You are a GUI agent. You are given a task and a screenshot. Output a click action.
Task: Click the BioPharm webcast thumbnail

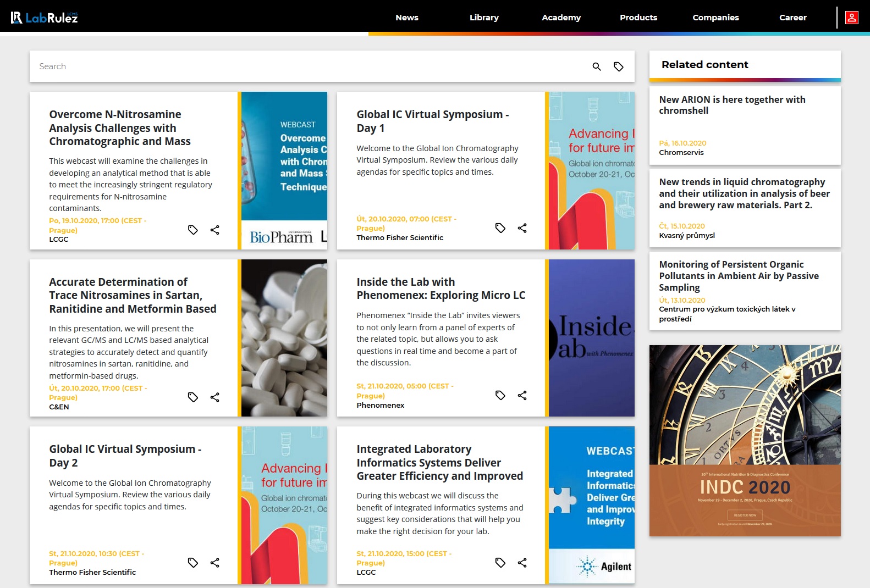pyautogui.click(x=284, y=170)
